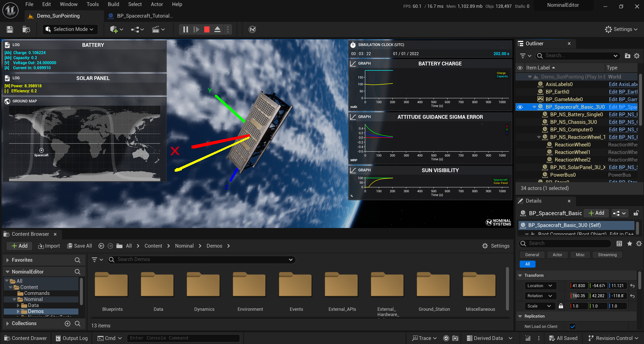This screenshot has width=644, height=344.
Task: Reset Location to default value
Action: (x=632, y=286)
